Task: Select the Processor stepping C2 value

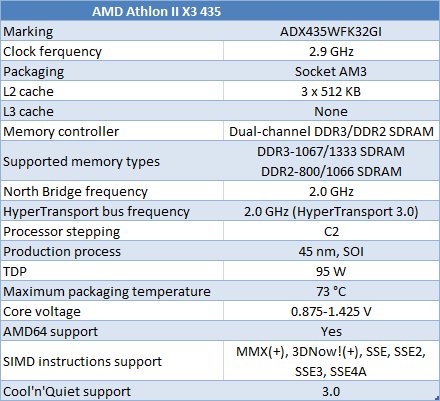Action: click(331, 231)
